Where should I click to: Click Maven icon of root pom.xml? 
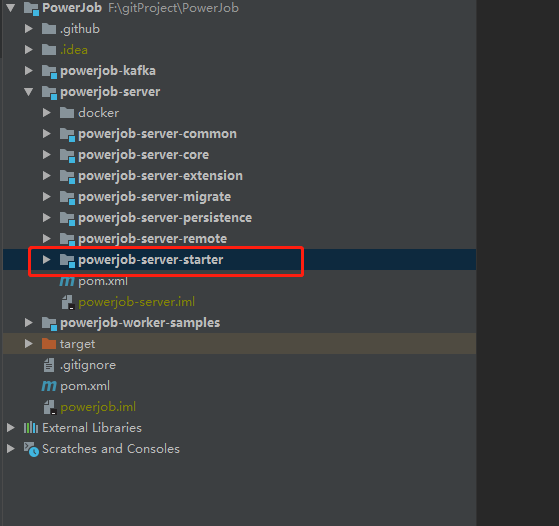coord(49,386)
